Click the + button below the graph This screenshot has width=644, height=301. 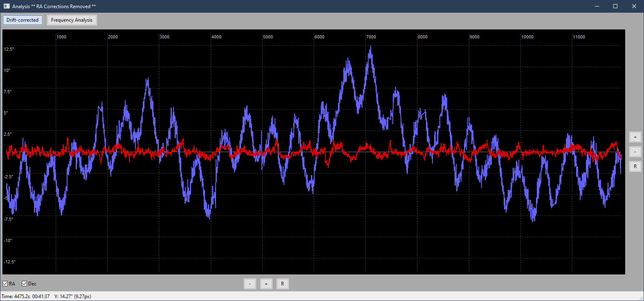(266, 284)
